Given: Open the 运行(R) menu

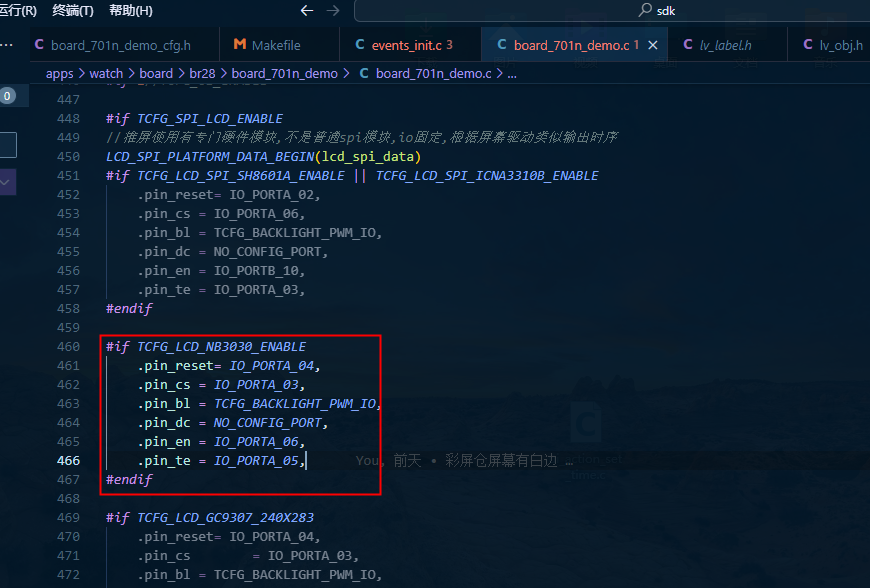Looking at the screenshot, I should pyautogui.click(x=18, y=11).
